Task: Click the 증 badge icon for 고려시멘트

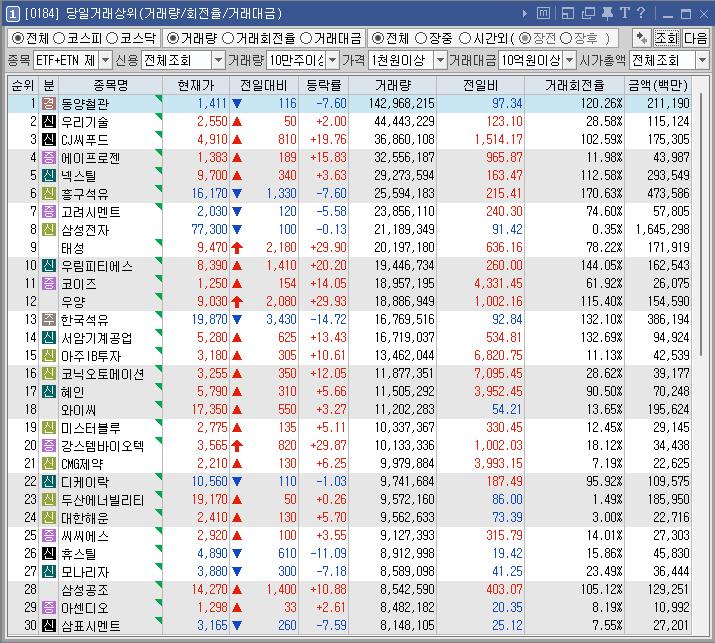Action: 49,212
